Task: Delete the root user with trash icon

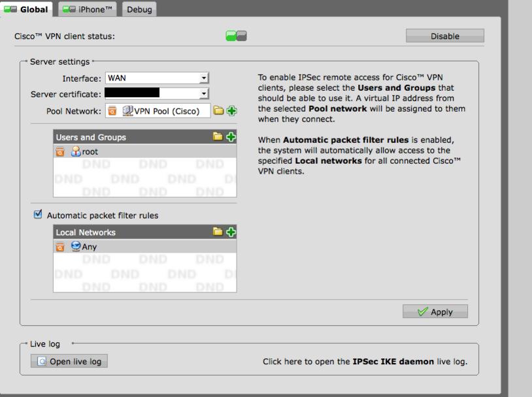Action: pos(60,151)
